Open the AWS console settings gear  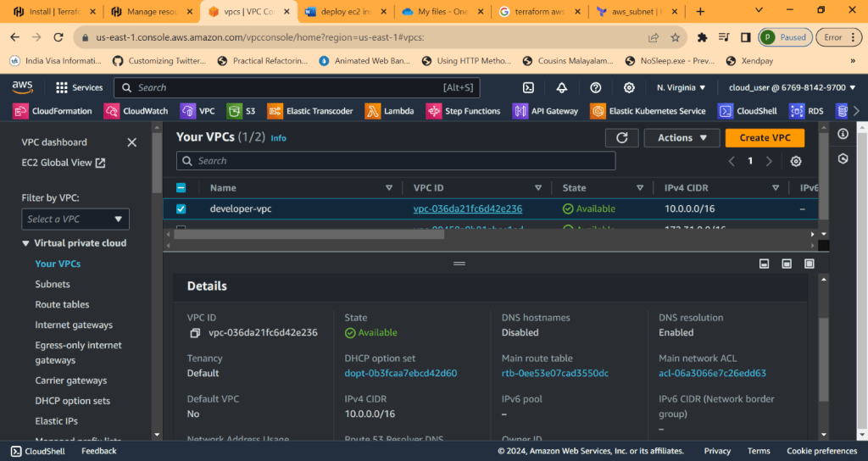[629, 87]
